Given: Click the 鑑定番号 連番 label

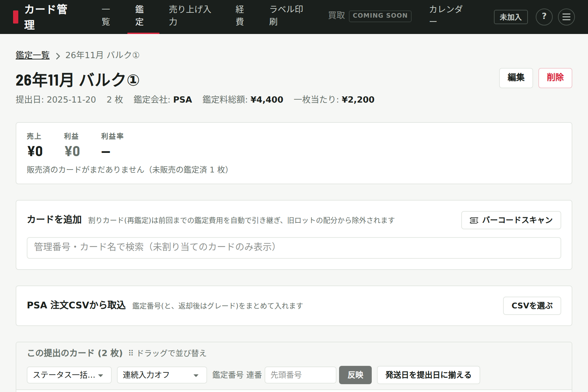Looking at the screenshot, I should 237,375.
